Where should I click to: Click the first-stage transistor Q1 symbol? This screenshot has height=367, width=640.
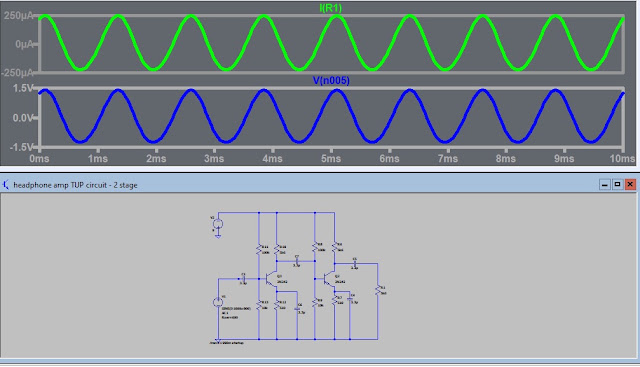271,279
